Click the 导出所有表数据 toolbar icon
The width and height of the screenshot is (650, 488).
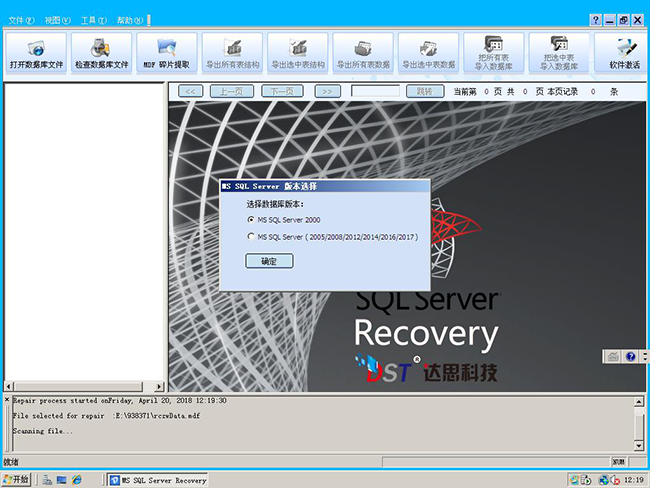point(363,53)
